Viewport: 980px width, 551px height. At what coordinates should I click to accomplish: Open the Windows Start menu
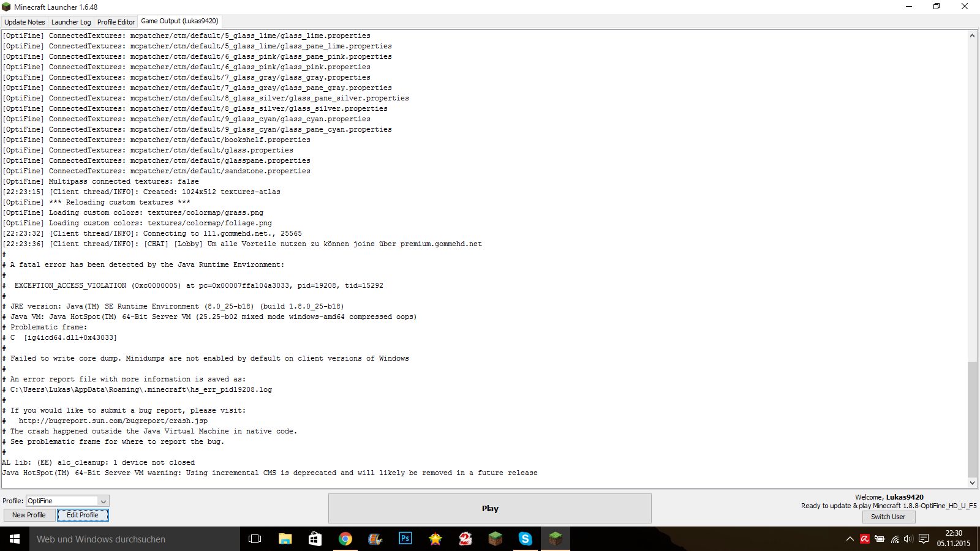pyautogui.click(x=15, y=539)
